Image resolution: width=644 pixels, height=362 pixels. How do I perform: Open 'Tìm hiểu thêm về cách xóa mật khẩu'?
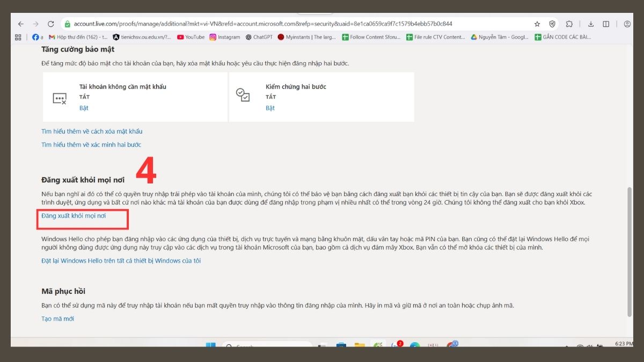point(92,131)
